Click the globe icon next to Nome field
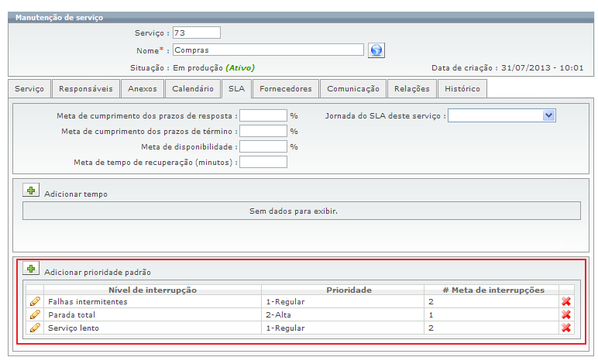 [376, 50]
